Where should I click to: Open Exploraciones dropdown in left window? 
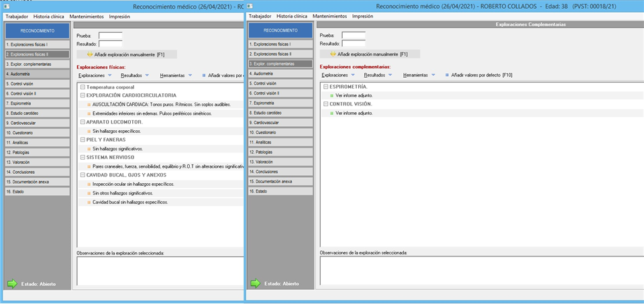[x=95, y=75]
